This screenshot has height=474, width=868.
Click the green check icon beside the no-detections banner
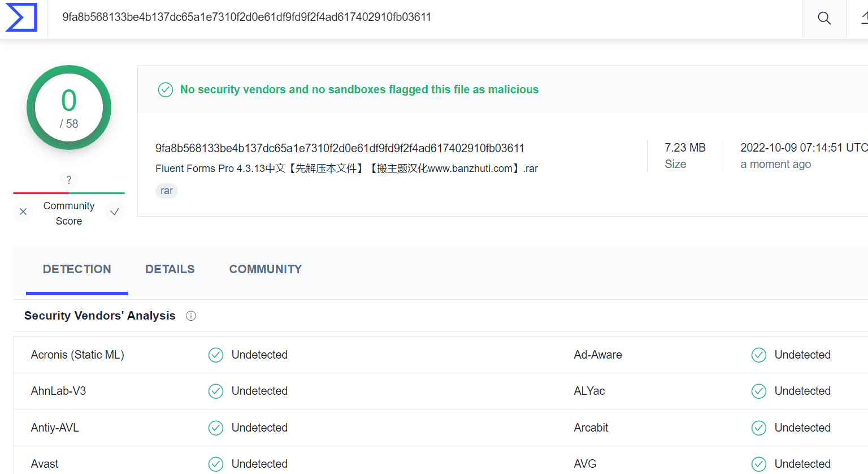pos(166,89)
